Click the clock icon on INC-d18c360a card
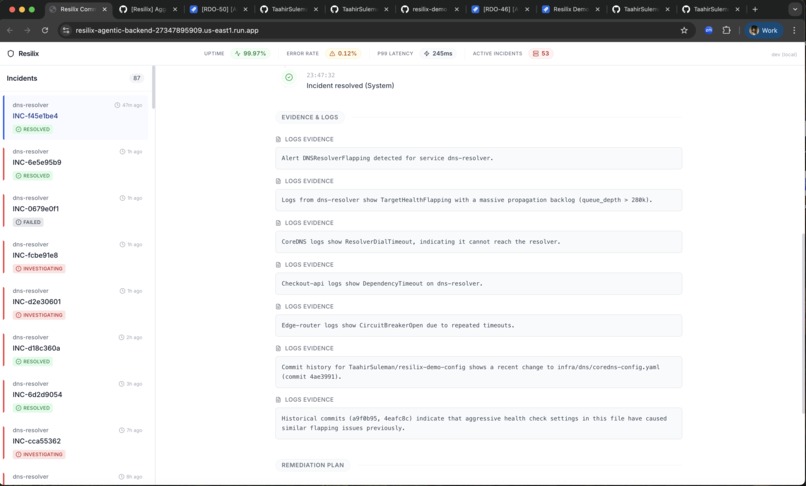 click(122, 337)
